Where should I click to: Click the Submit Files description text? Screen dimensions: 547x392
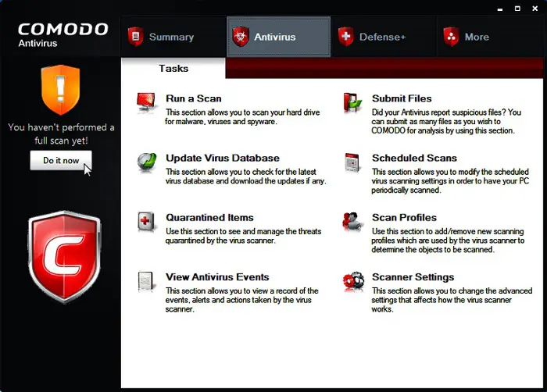tap(446, 121)
